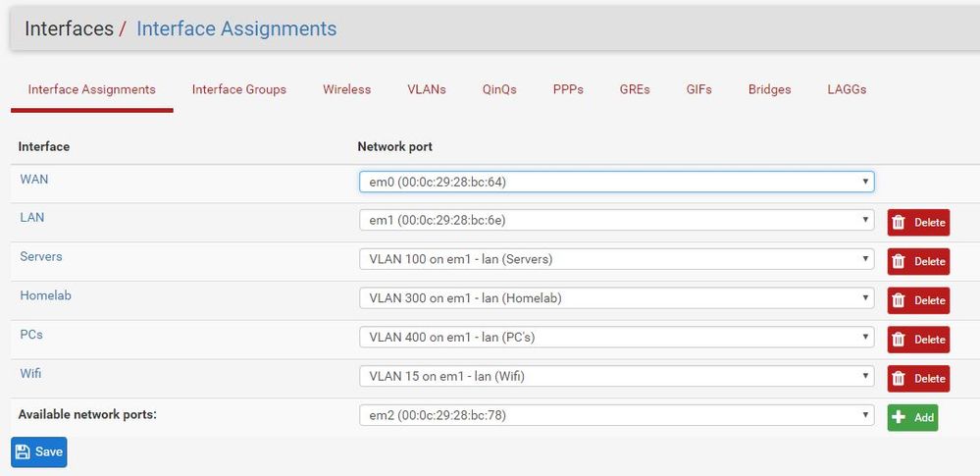980x476 pixels.
Task: Open the LAN network port dropdown
Action: click(x=616, y=221)
